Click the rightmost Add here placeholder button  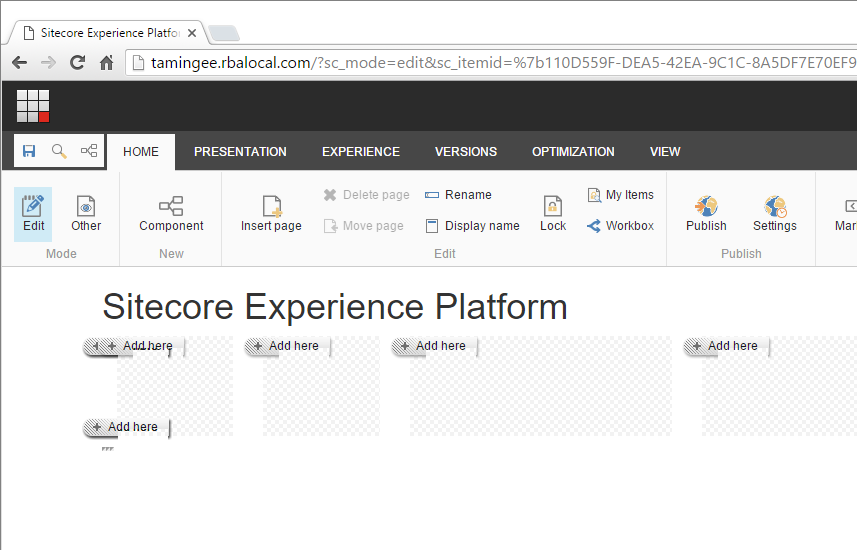click(x=726, y=346)
